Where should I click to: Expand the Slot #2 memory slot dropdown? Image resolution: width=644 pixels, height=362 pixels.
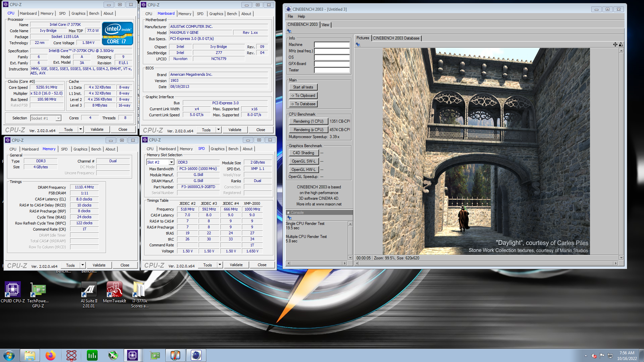pos(171,162)
